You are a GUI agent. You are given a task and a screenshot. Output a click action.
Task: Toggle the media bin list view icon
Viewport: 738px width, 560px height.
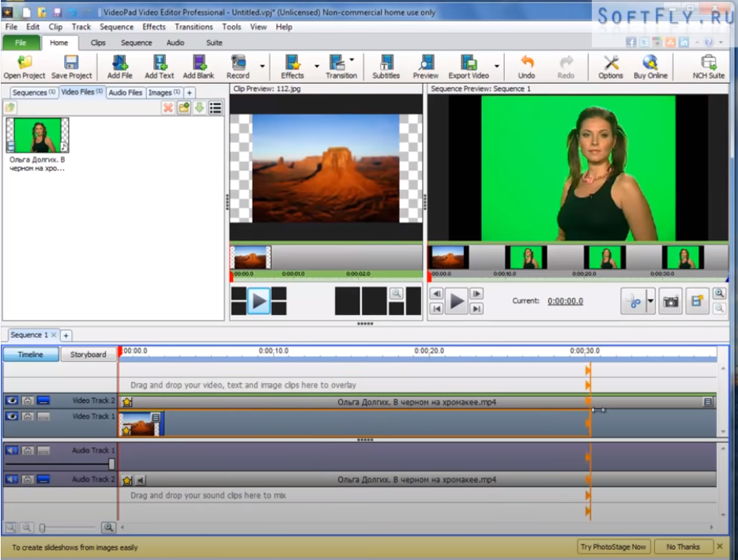tap(216, 107)
